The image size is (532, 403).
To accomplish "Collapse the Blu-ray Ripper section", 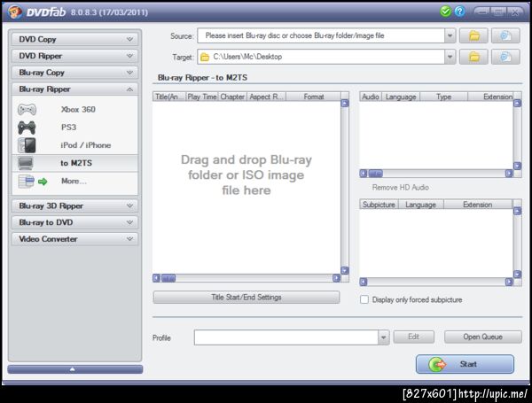I will [74, 89].
